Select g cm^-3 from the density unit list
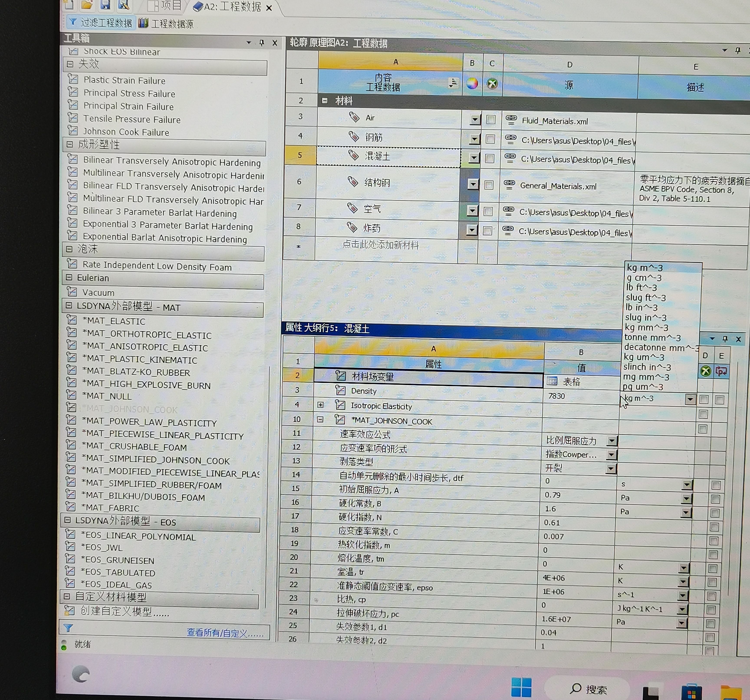 pos(644,278)
